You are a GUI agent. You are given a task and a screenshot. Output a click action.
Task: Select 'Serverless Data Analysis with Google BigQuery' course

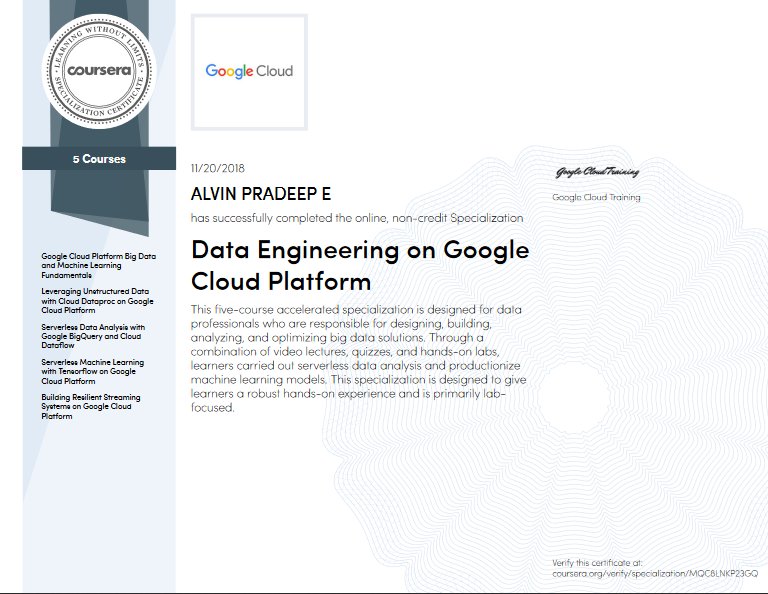93,336
